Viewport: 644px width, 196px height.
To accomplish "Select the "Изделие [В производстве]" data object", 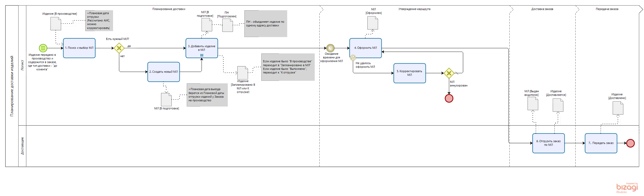I will (56, 24).
